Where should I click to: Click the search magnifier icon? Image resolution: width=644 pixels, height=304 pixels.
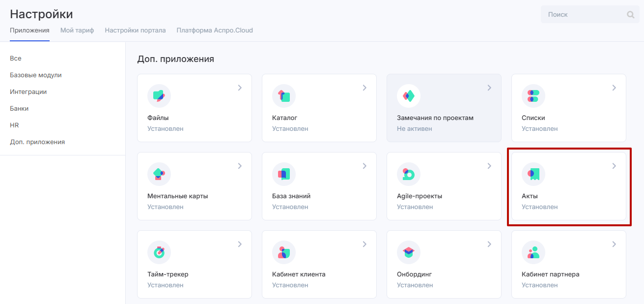[631, 15]
